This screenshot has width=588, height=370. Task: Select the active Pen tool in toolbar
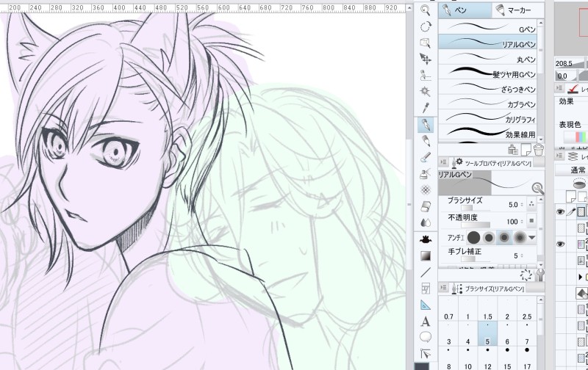coord(426,124)
